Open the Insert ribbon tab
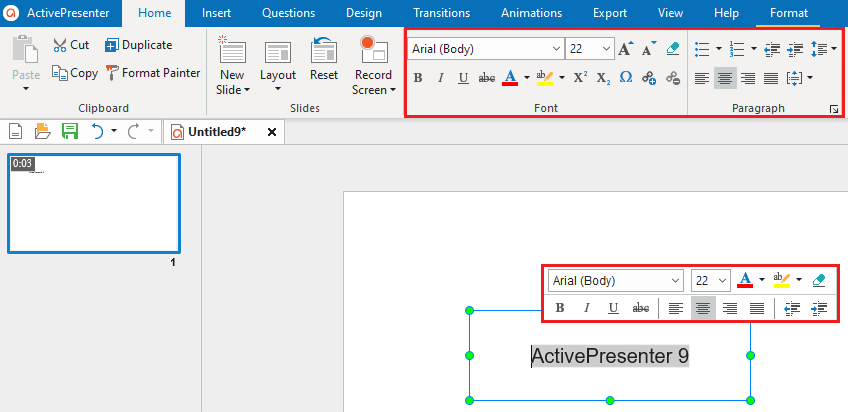 point(217,13)
